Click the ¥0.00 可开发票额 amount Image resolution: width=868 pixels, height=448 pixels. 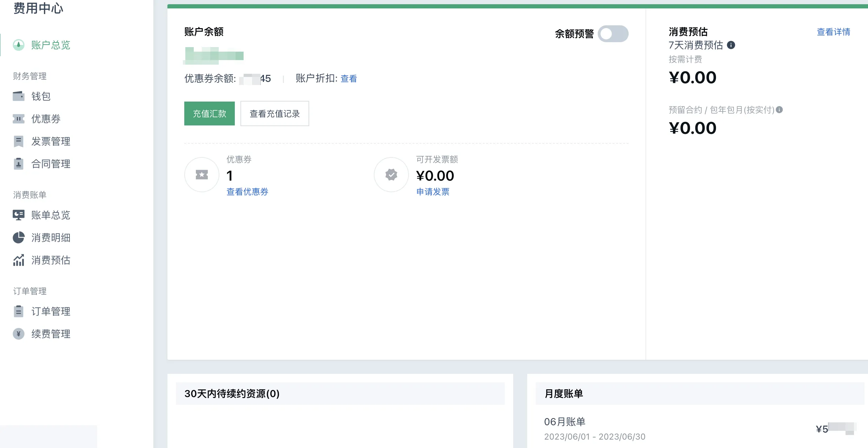click(435, 176)
